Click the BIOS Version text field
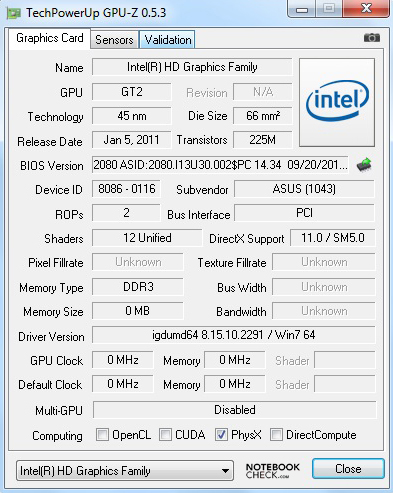Image resolution: width=393 pixels, height=493 pixels. 220,165
